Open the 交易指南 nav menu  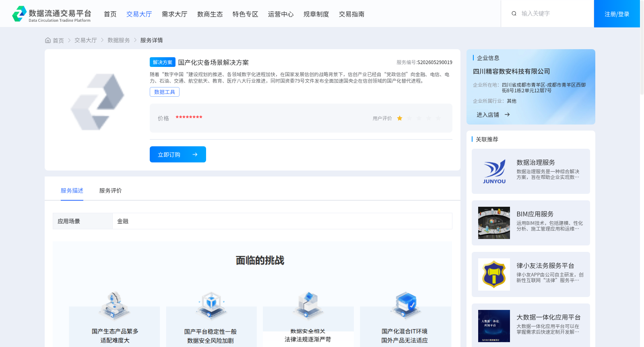click(x=352, y=14)
